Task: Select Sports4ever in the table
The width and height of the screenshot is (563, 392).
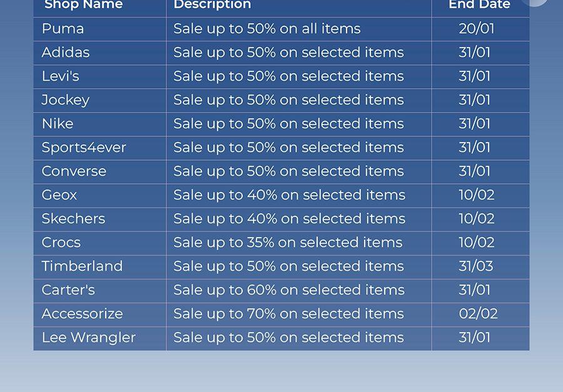Action: [x=84, y=148]
